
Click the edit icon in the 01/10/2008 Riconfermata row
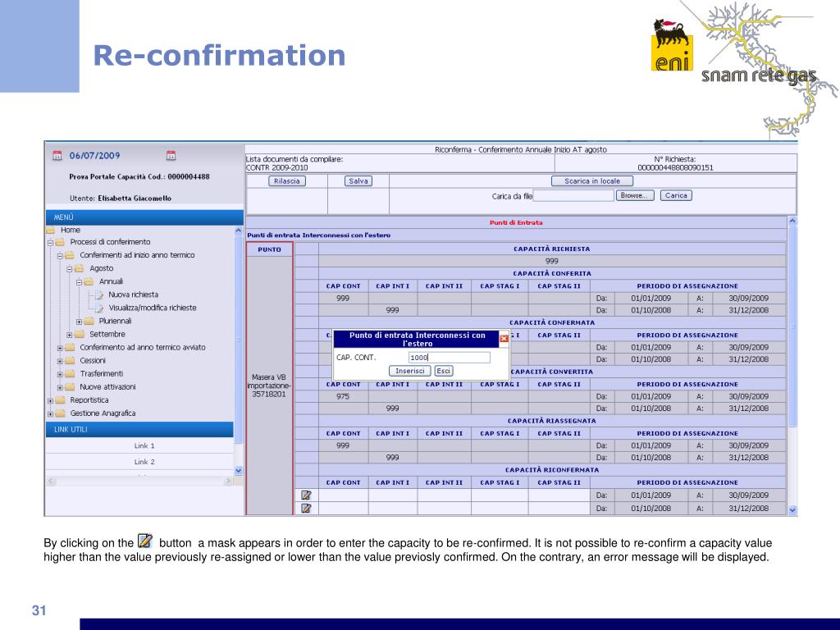[x=307, y=509]
